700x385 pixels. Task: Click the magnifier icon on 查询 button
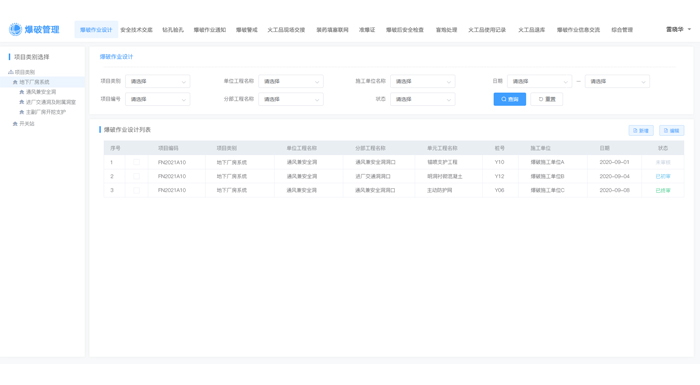(504, 99)
